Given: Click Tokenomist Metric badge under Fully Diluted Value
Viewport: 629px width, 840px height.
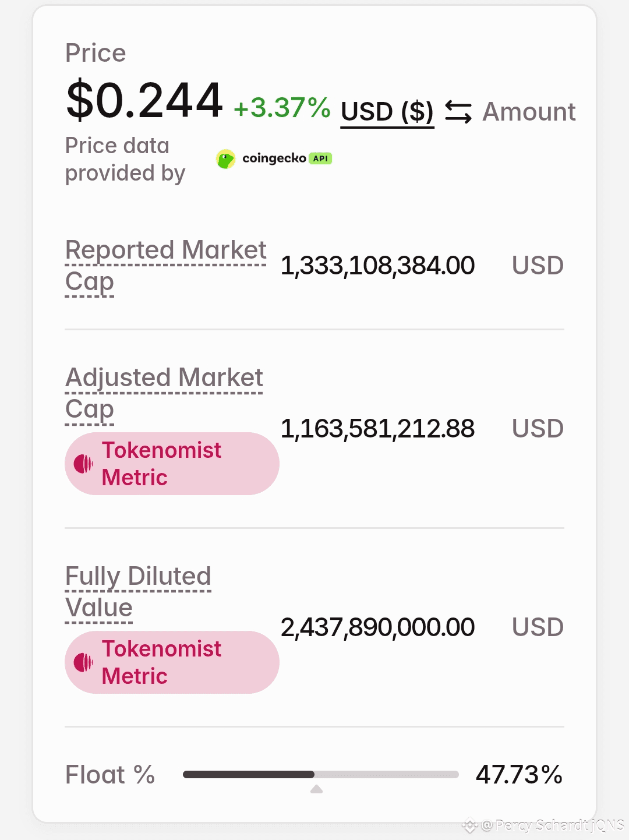Looking at the screenshot, I should (x=172, y=662).
